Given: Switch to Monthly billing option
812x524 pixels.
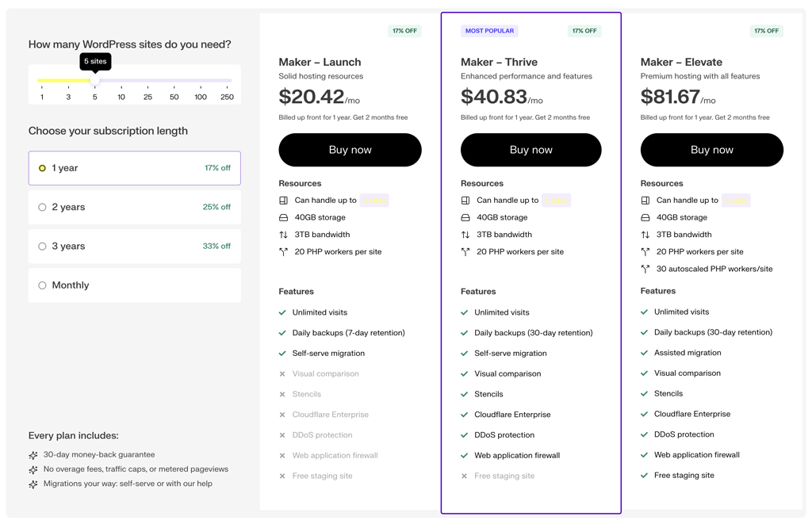Looking at the screenshot, I should [x=42, y=285].
